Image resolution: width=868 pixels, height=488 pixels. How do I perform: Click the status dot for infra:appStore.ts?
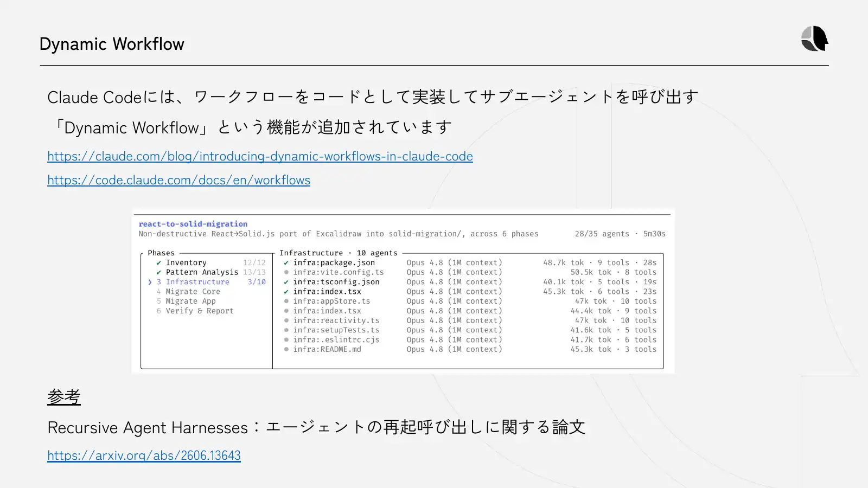pyautogui.click(x=286, y=301)
